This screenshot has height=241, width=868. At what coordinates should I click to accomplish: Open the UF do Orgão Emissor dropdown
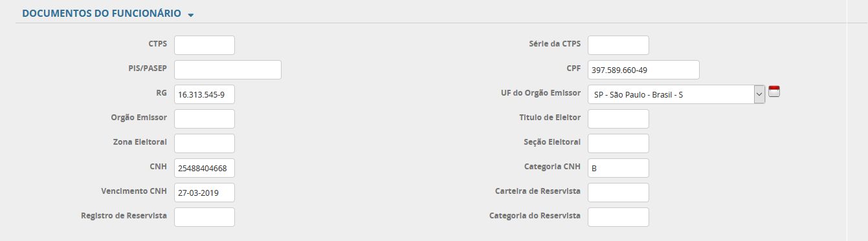[x=676, y=94]
